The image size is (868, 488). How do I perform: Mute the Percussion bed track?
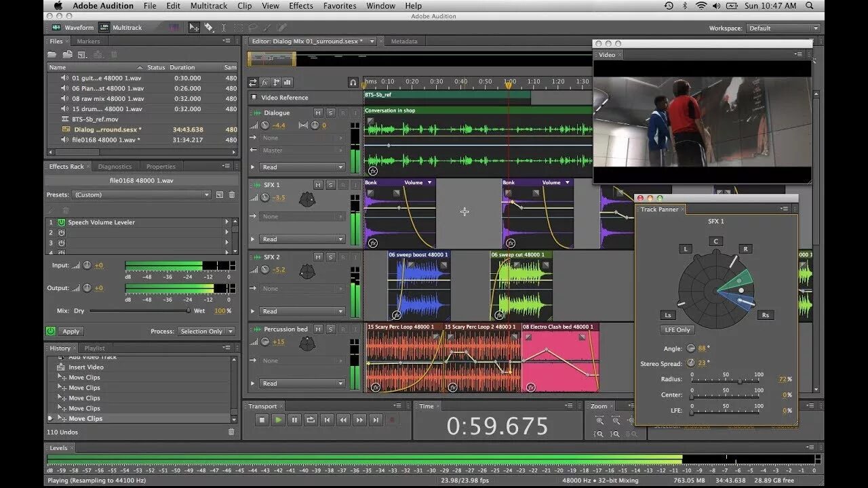[x=317, y=329]
